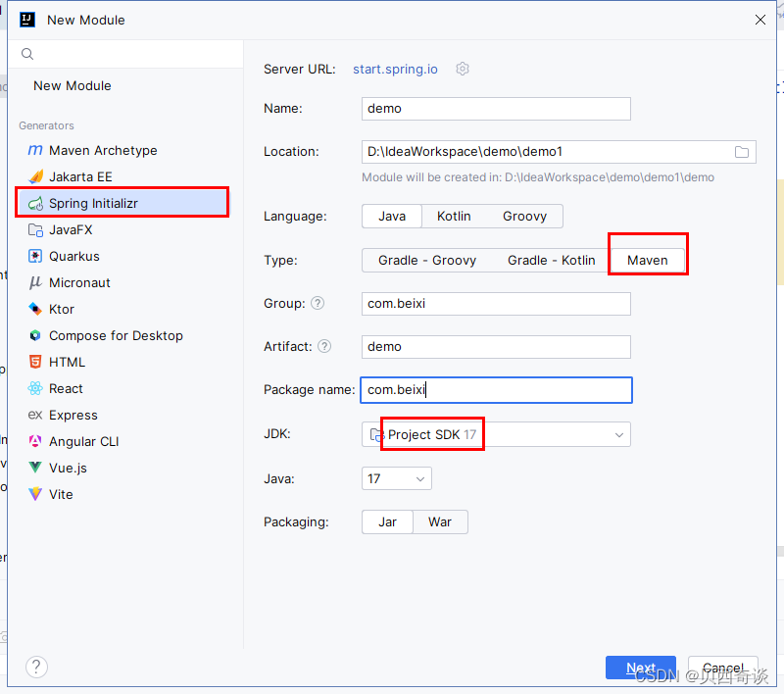Click the Micronaut mu icon
This screenshot has height=694, width=784.
pyautogui.click(x=35, y=282)
